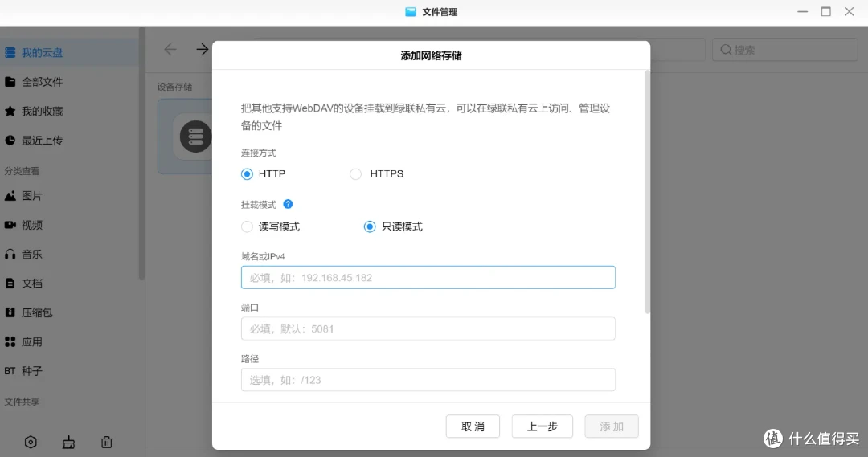
Task: Click the clock icon beside 最近上传
Action: point(10,141)
